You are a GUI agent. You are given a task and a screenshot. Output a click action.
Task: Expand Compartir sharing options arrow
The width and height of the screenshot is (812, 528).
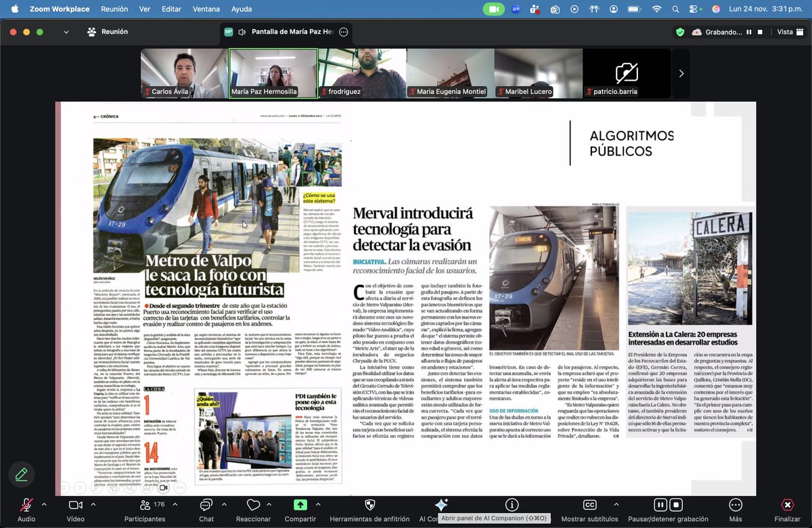pyautogui.click(x=319, y=504)
